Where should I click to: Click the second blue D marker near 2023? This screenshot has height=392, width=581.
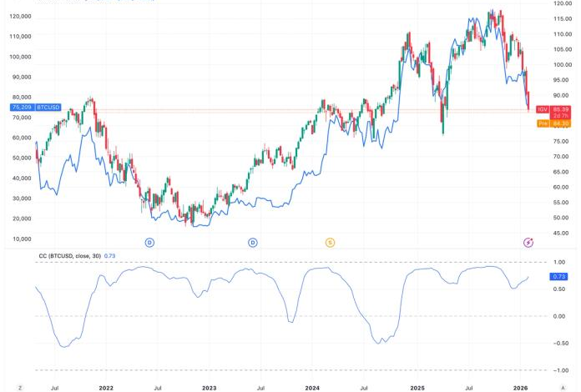click(252, 242)
